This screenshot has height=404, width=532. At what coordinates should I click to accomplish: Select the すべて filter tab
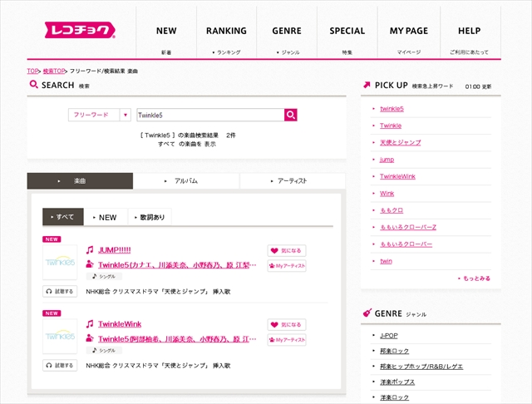63,217
